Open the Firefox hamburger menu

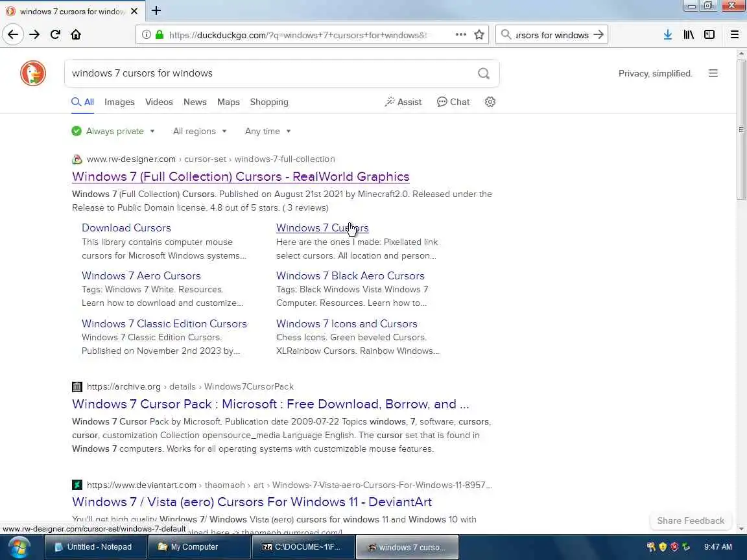(735, 34)
